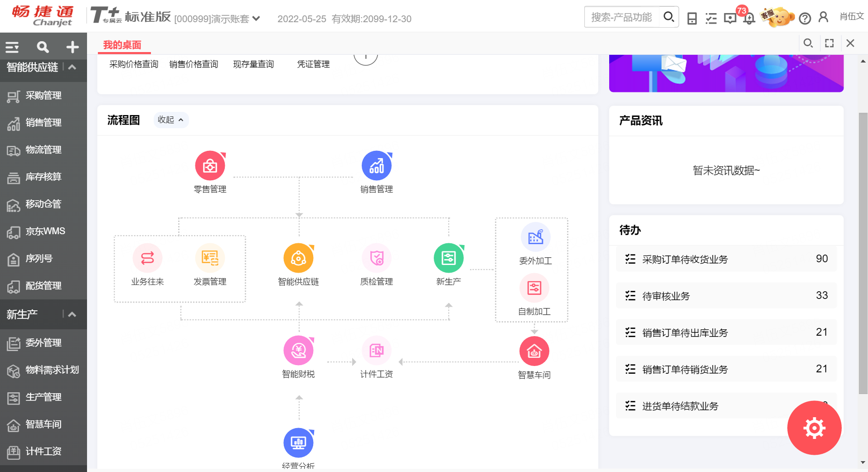The width and height of the screenshot is (868, 472).
Task: Open the 演示账套 account switcher dropdown
Action: pos(218,19)
